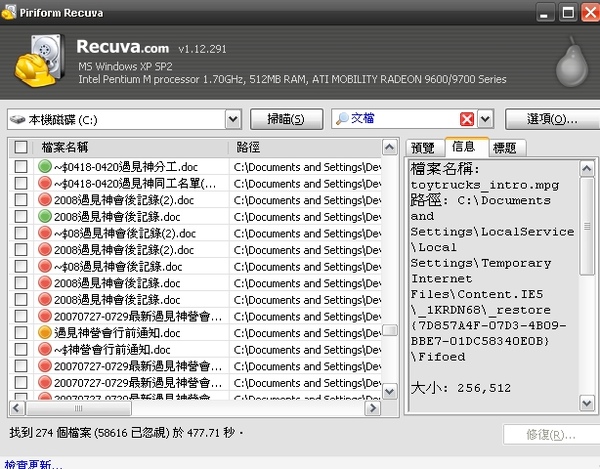Viewport: 600px width, 469px height.
Task: Click the 檢查更新... link
Action: pos(33,464)
